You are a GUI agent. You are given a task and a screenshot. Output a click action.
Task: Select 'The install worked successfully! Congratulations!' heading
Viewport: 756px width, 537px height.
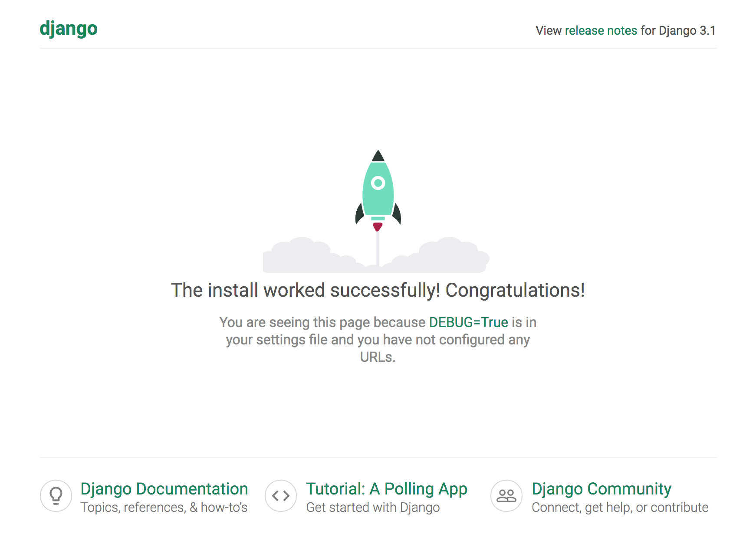coord(378,290)
